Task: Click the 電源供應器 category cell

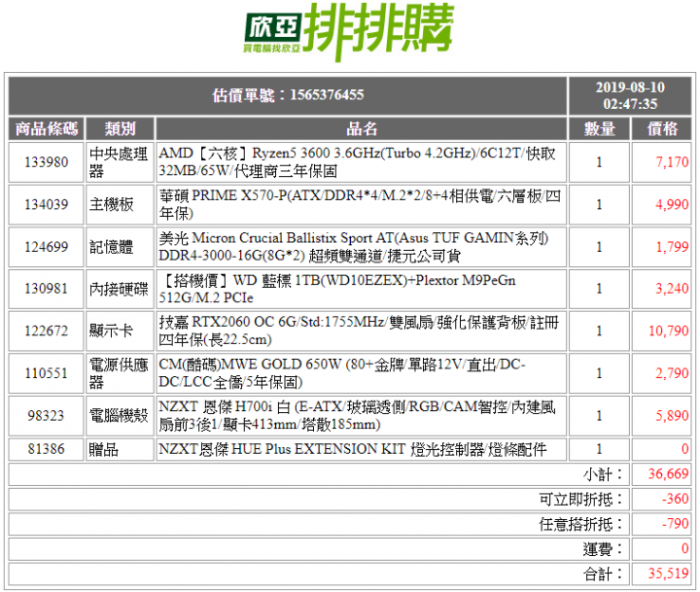Action: (x=120, y=373)
